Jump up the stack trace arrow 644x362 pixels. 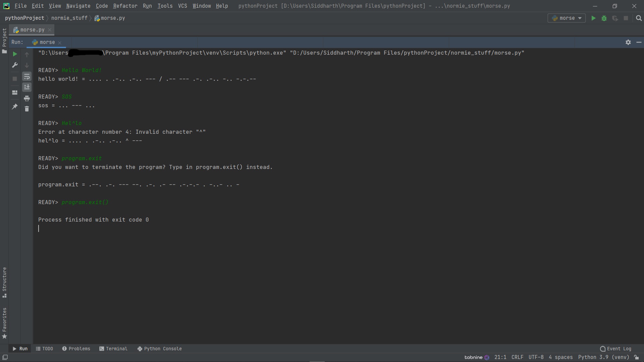tap(27, 54)
